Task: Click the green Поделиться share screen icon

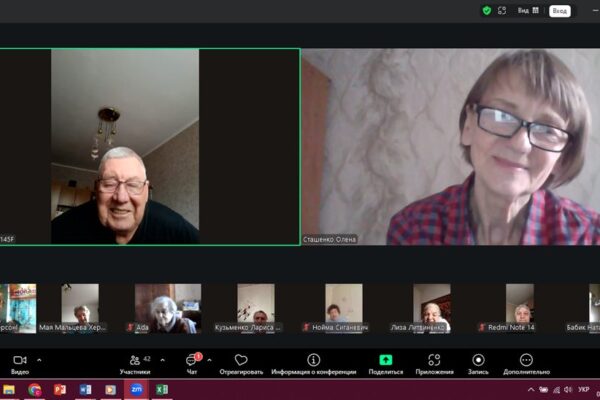Action: (385, 360)
